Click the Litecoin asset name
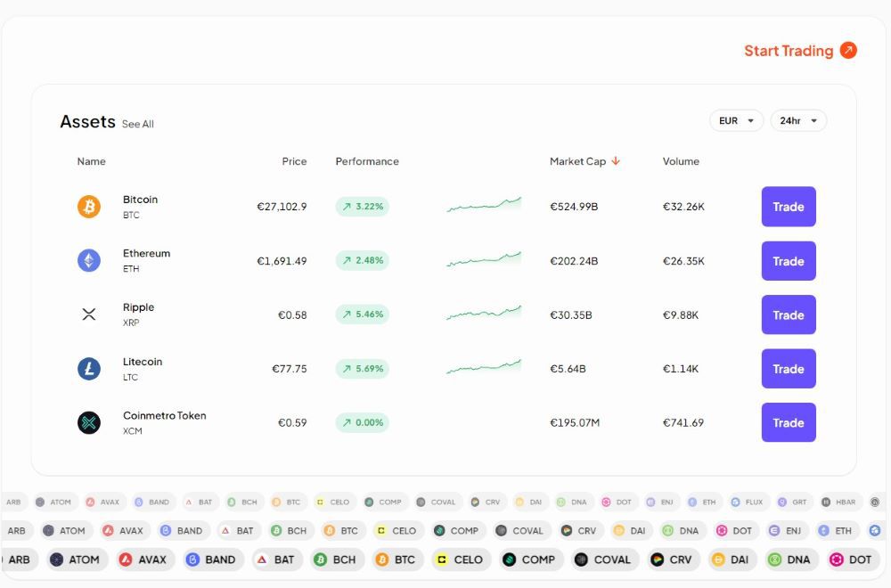Screen dimensions: 891x588 click(143, 362)
